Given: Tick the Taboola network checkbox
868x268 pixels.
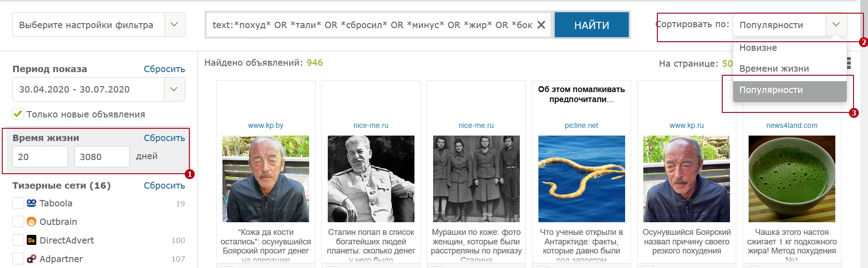Looking at the screenshot, I should [x=18, y=203].
